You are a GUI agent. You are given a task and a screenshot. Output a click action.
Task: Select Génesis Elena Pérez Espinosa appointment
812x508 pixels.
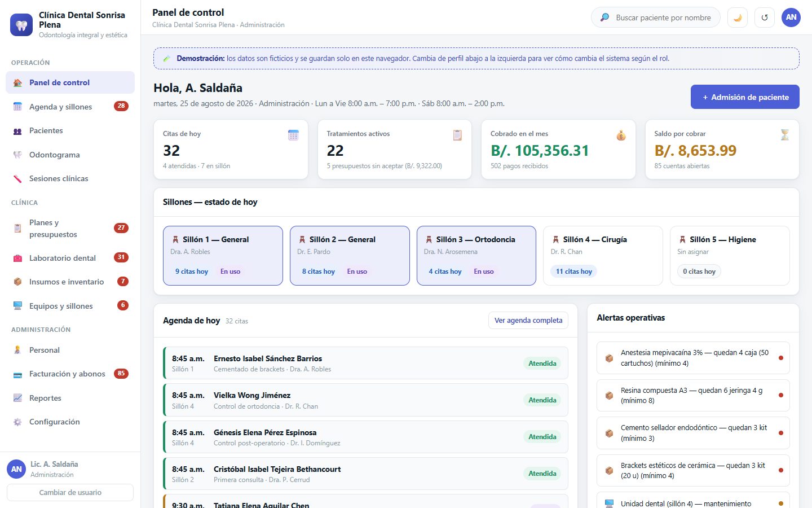pos(365,437)
